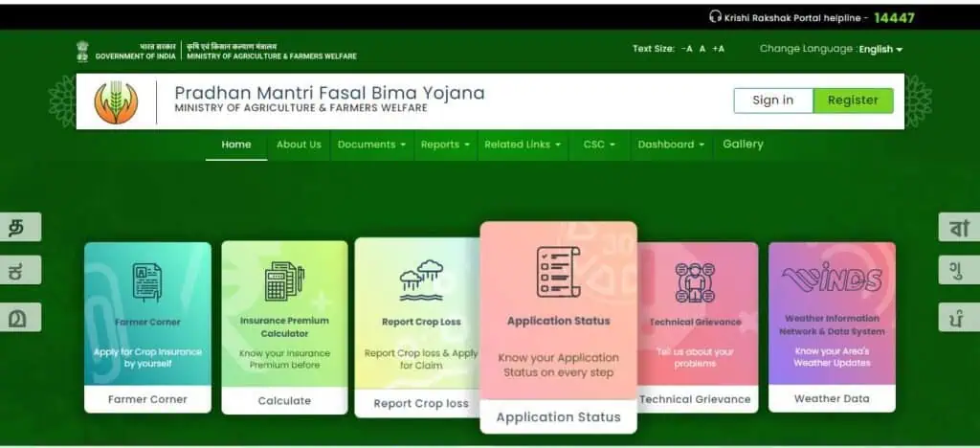Click the helpline number 14447

pos(895,17)
